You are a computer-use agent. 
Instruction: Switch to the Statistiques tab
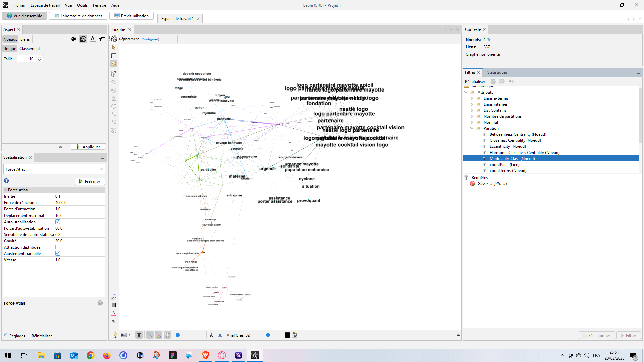coord(497,72)
